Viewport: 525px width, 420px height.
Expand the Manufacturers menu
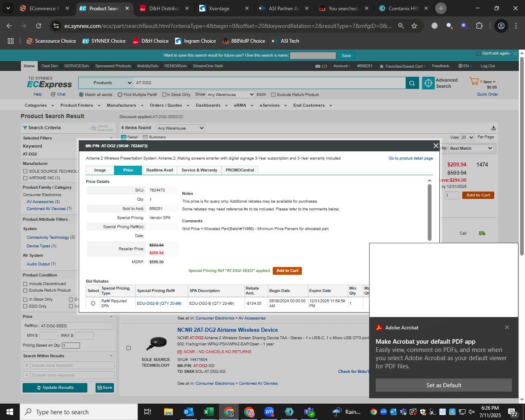(x=125, y=105)
